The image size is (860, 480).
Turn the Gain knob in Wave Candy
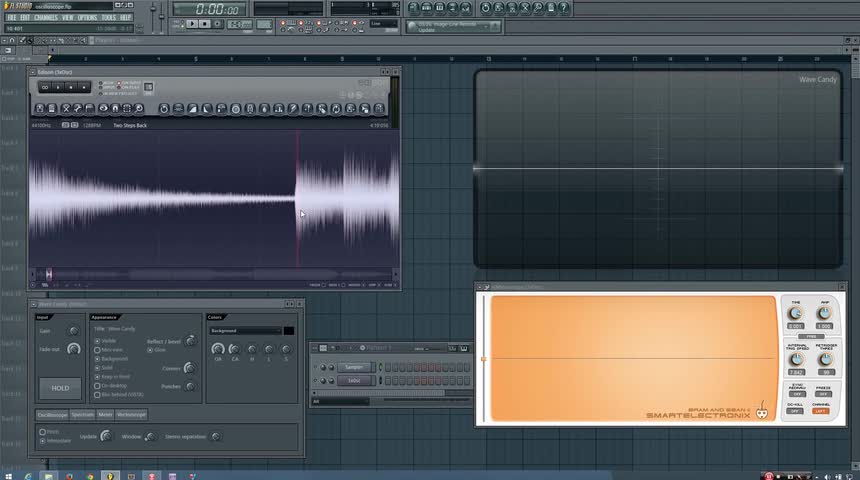click(72, 331)
